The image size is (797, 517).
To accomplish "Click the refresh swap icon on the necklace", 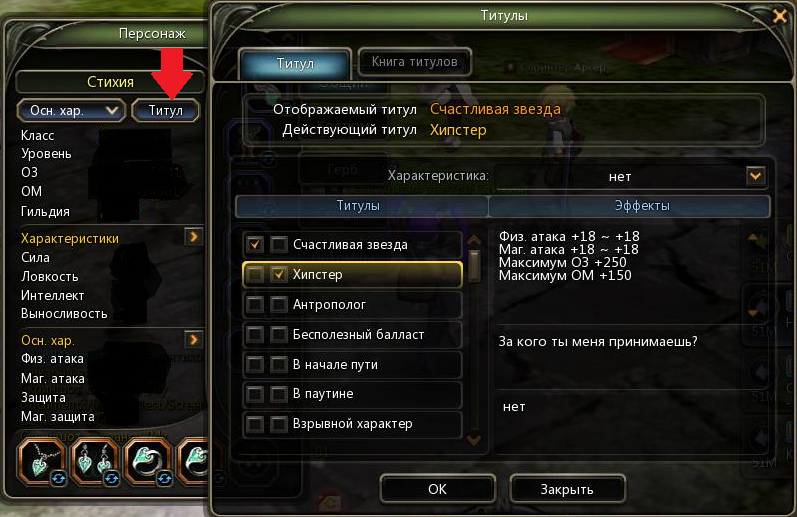I will (58, 478).
